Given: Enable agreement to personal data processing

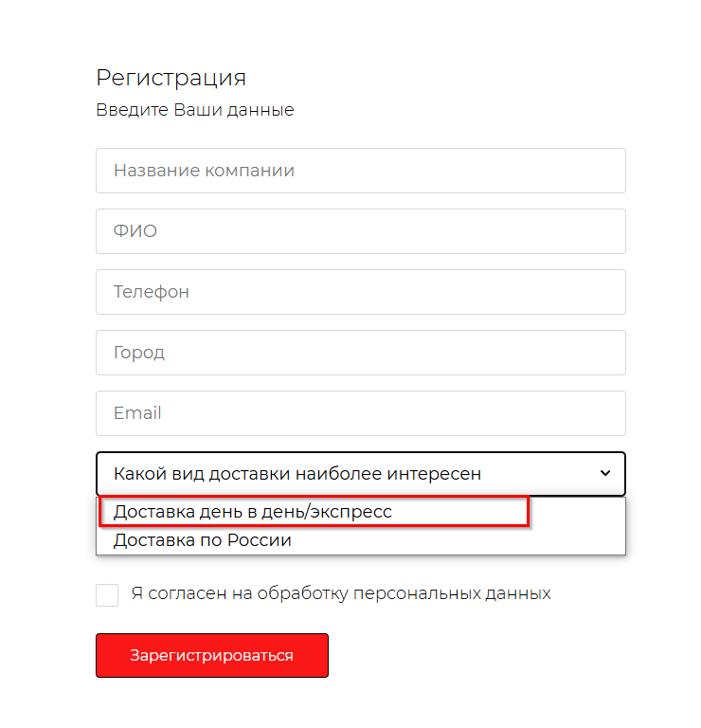Looking at the screenshot, I should pyautogui.click(x=107, y=594).
